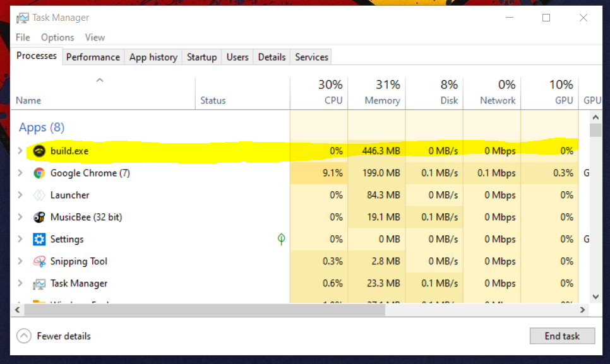Click the End task button
The width and height of the screenshot is (610, 364).
(x=562, y=336)
